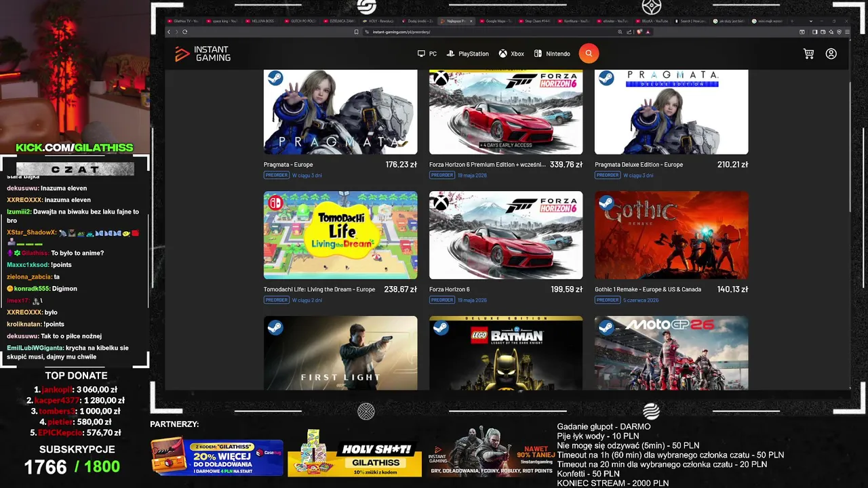Screen dimensions: 868x488
Task: Close the active Najlepsze tab
Action: (x=471, y=21)
